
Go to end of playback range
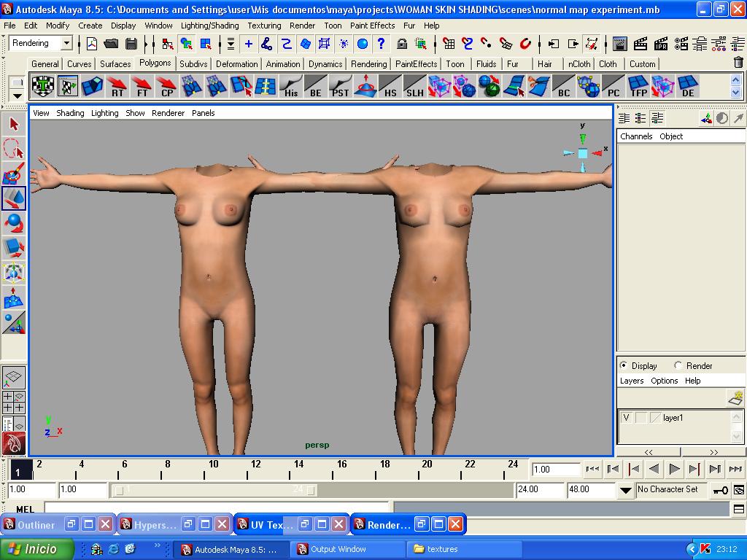pyautogui.click(x=735, y=469)
